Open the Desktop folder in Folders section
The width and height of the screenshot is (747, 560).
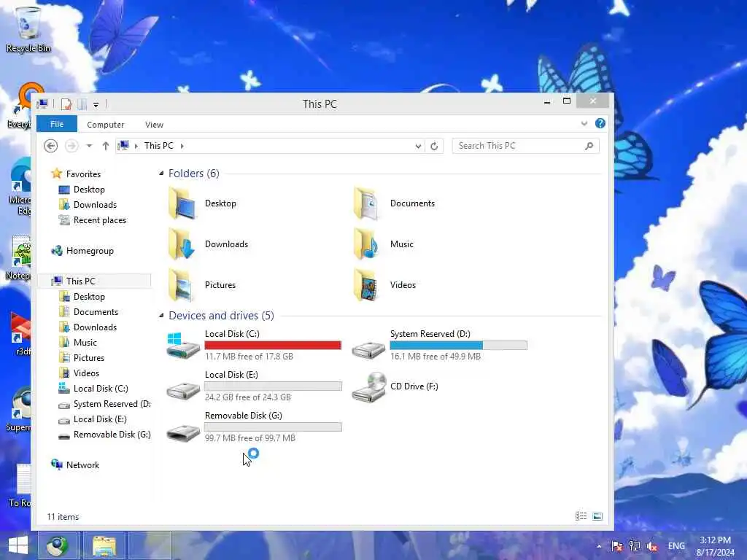click(182, 203)
